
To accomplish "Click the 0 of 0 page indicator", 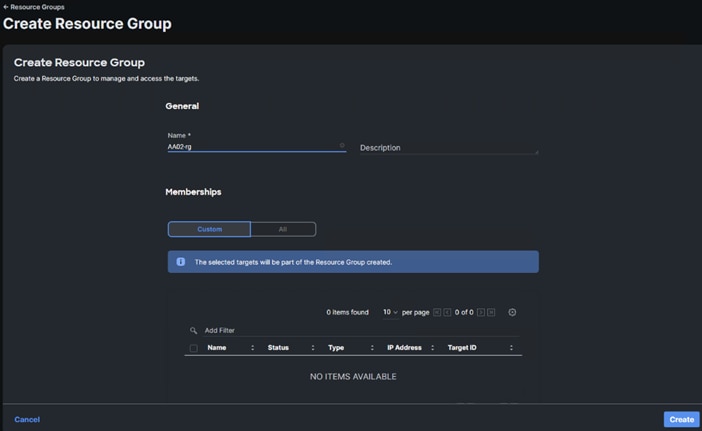I will 464,312.
